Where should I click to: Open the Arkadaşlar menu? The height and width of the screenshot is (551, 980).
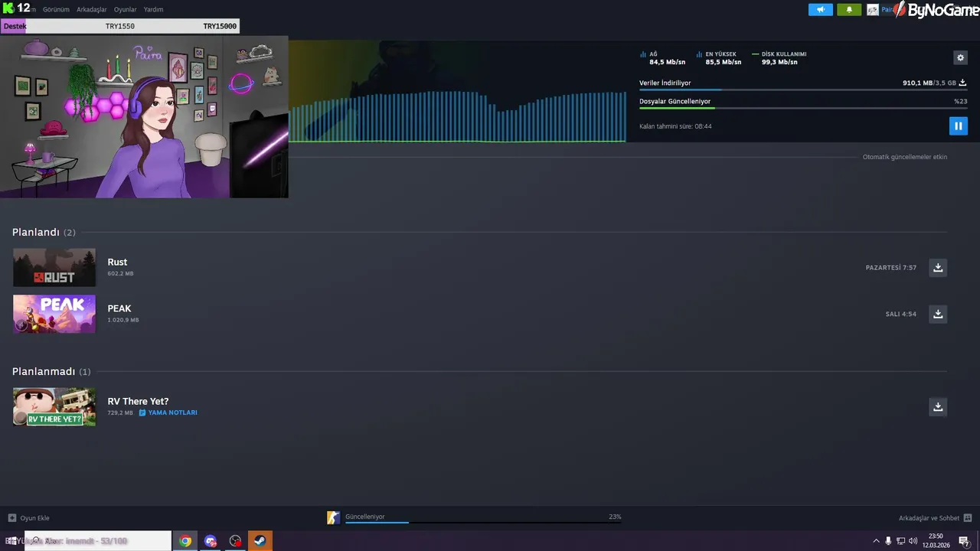[x=92, y=10]
